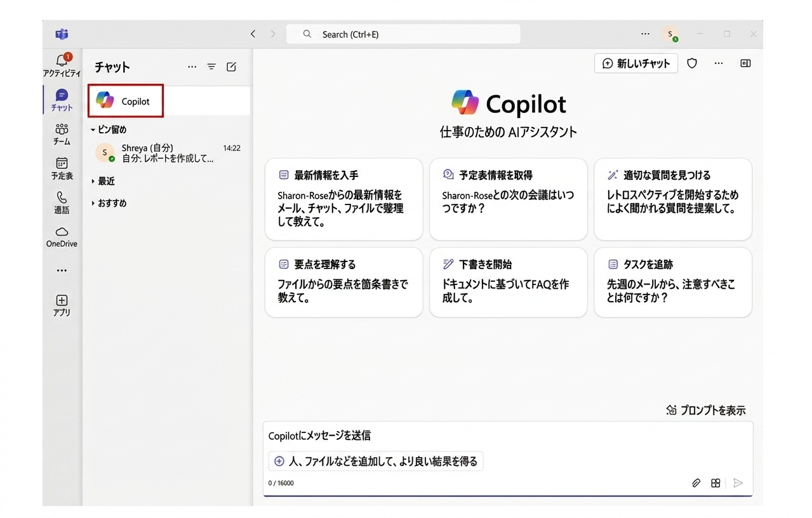Choose the 最新情報を入手 prompt card

tap(343, 199)
